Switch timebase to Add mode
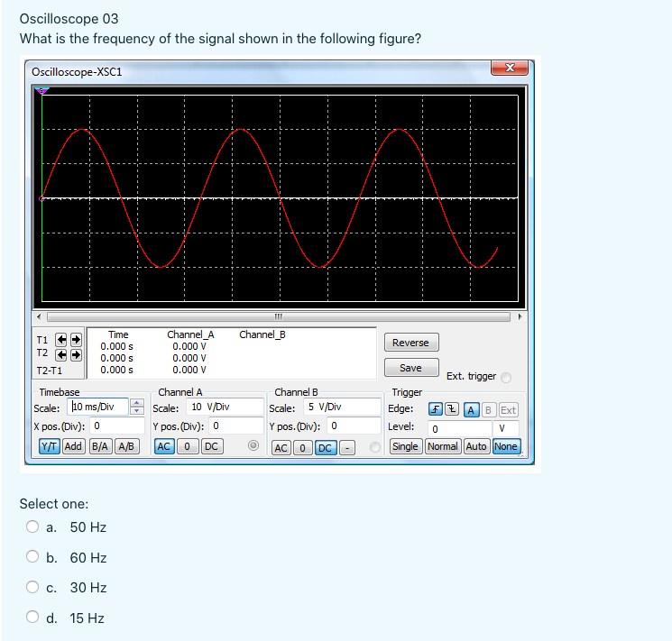 (x=73, y=446)
